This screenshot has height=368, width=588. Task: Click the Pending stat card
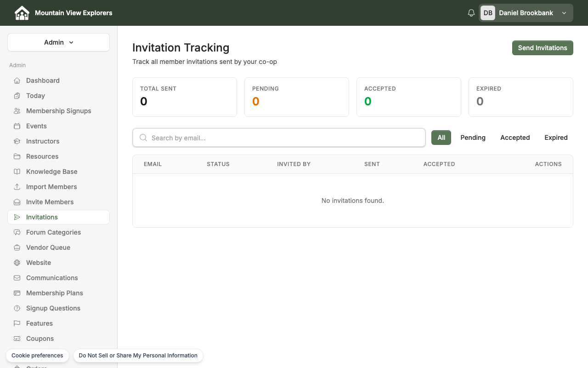coord(297,97)
